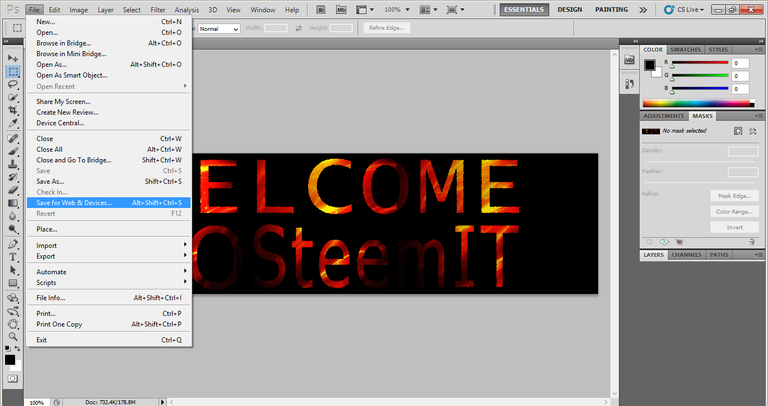Select the Blur tool
768x406 pixels.
(x=13, y=215)
